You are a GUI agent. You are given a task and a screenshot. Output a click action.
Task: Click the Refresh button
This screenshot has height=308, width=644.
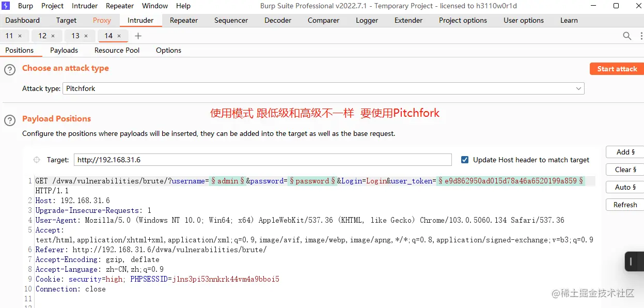pos(625,205)
